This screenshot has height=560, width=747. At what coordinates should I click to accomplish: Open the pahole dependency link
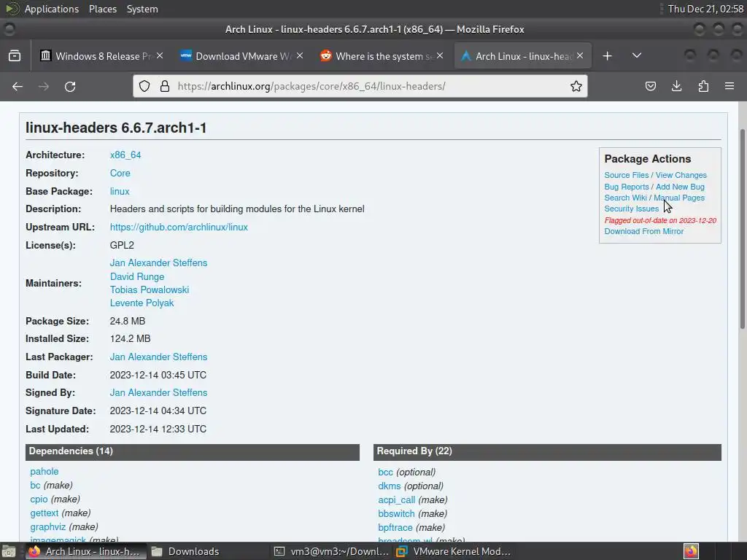(44, 472)
